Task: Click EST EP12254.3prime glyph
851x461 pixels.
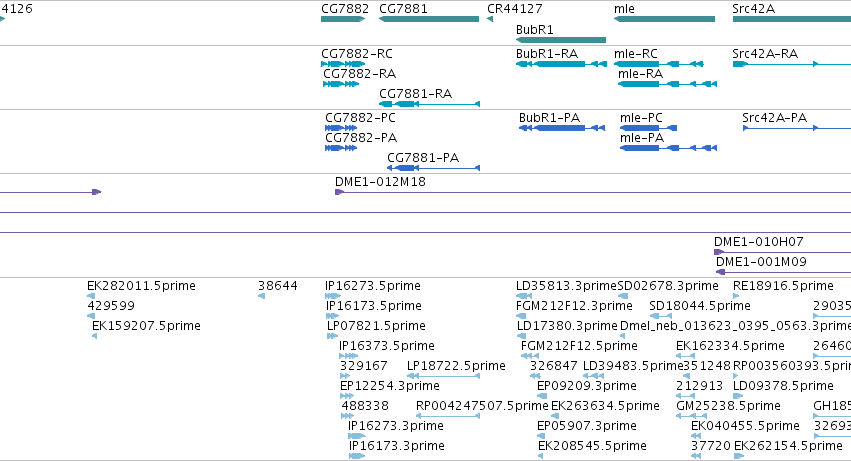Action: tap(347, 396)
